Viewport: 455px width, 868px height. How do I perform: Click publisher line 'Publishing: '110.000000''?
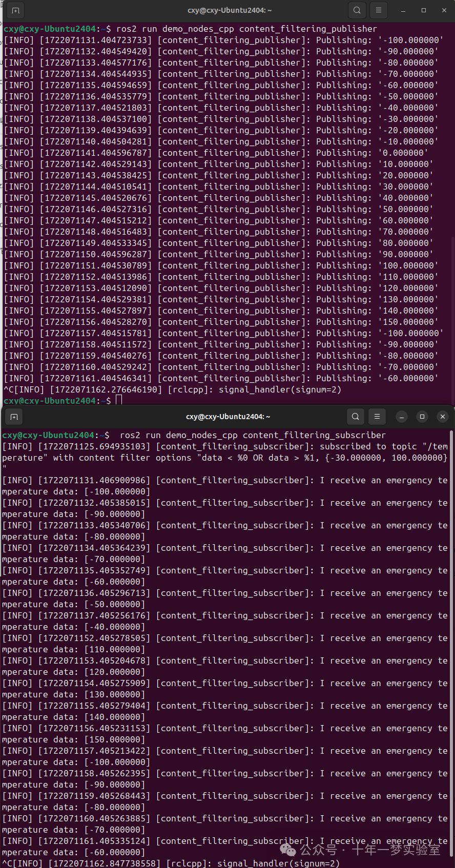pyautogui.click(x=221, y=277)
